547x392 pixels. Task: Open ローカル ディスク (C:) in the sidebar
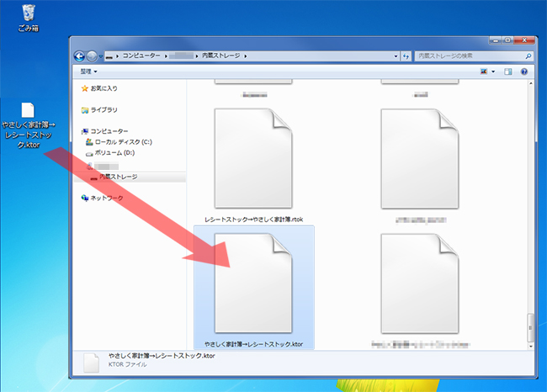[x=124, y=142]
